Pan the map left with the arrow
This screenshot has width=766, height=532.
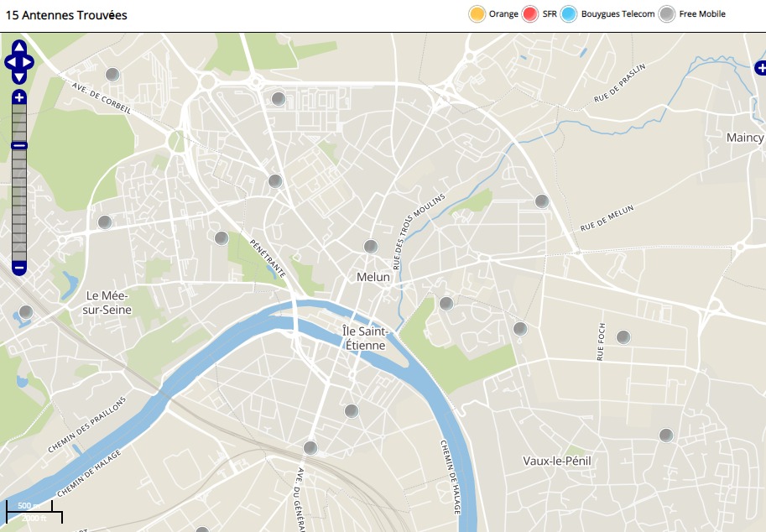[10, 62]
